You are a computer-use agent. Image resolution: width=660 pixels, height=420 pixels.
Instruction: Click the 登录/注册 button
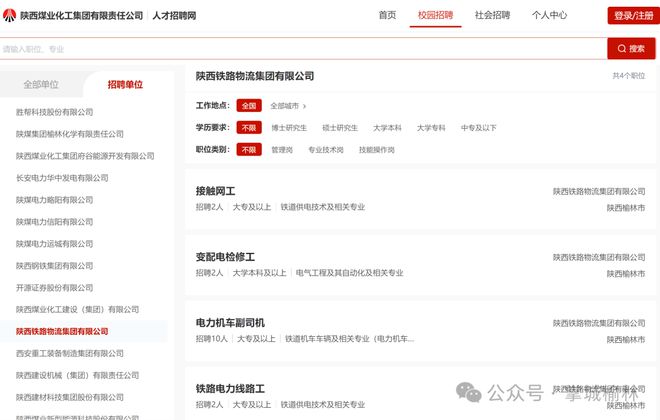(633, 16)
